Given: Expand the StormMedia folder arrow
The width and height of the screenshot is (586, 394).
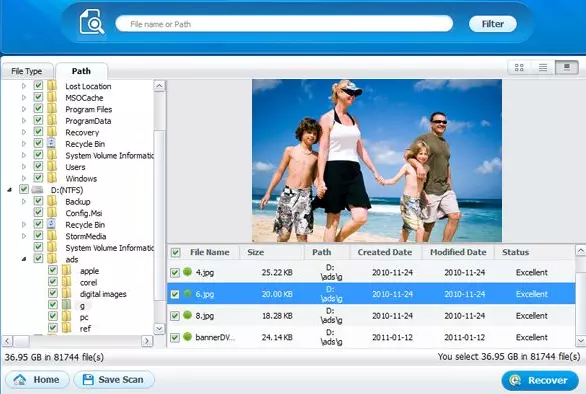Looking at the screenshot, I should [24, 236].
